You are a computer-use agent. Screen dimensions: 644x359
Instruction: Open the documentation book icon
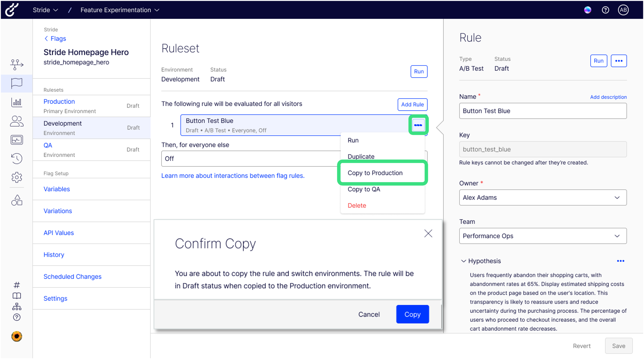click(16, 295)
